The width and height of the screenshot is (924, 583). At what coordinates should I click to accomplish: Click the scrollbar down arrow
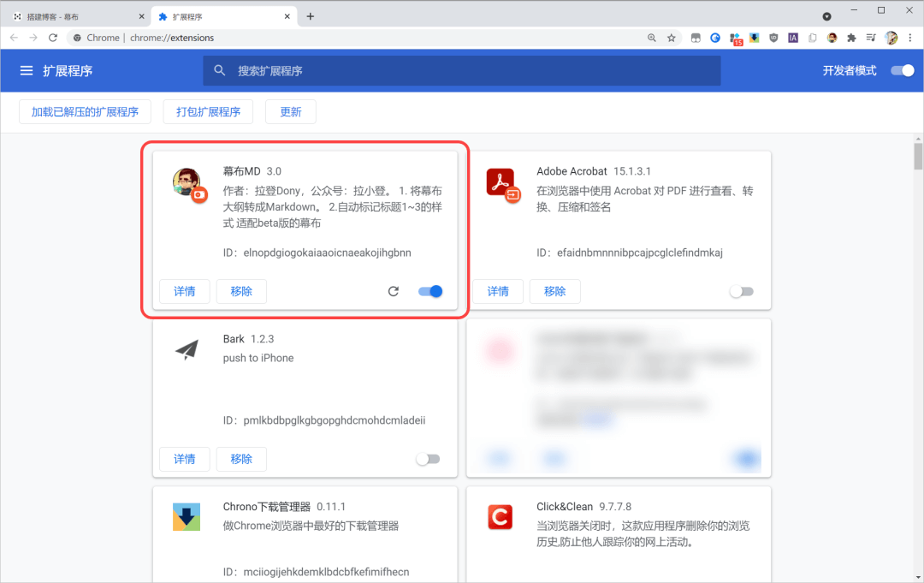coord(918,578)
